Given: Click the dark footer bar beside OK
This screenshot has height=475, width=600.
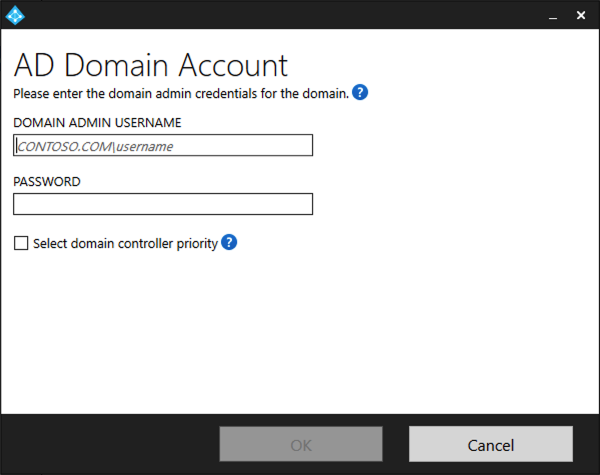Looking at the screenshot, I should tap(111, 444).
